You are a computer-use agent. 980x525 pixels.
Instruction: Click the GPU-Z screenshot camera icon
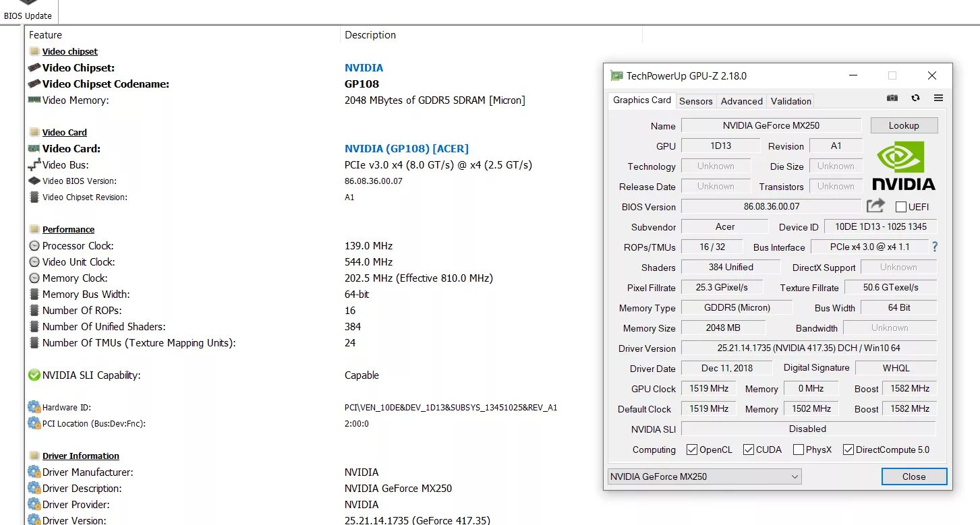click(892, 98)
